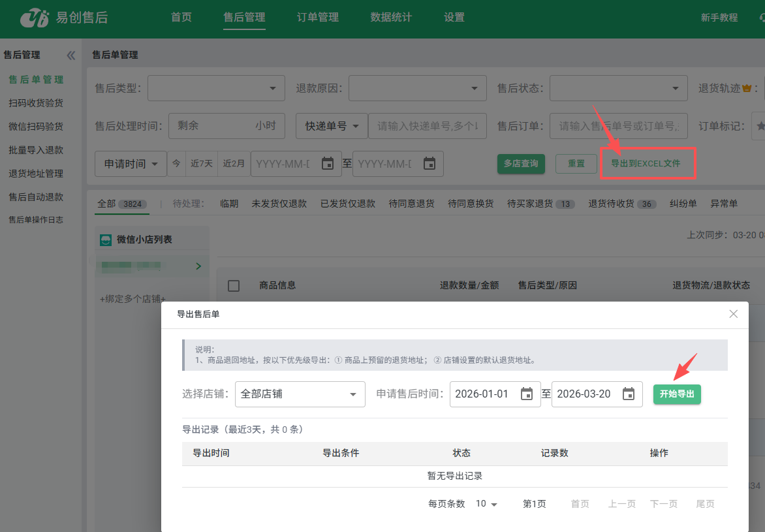Open 扫码收货验货 in the sidebar
Screen dimensions: 765x532
click(x=36, y=103)
